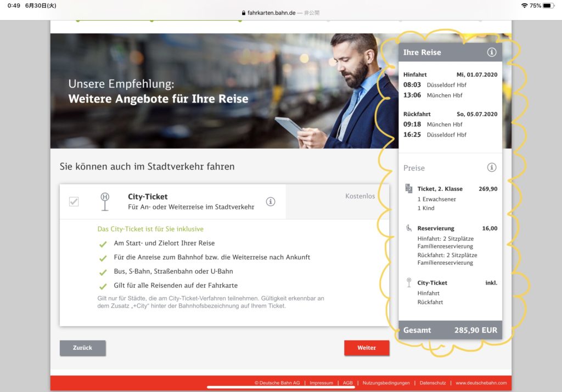
Task: Tap the 6月30日(火) date in the status bar
Action: [41, 5]
